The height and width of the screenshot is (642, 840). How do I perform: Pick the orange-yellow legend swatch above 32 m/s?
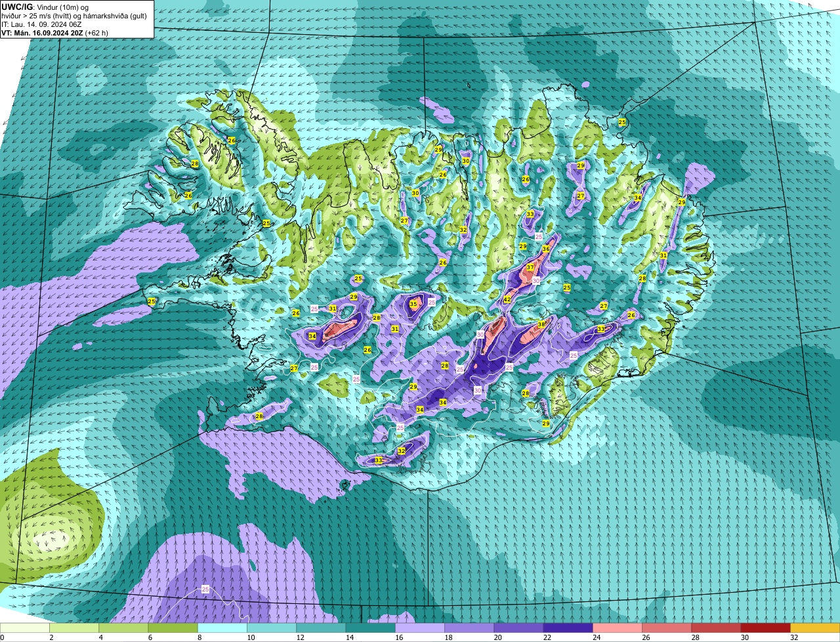coord(815,628)
